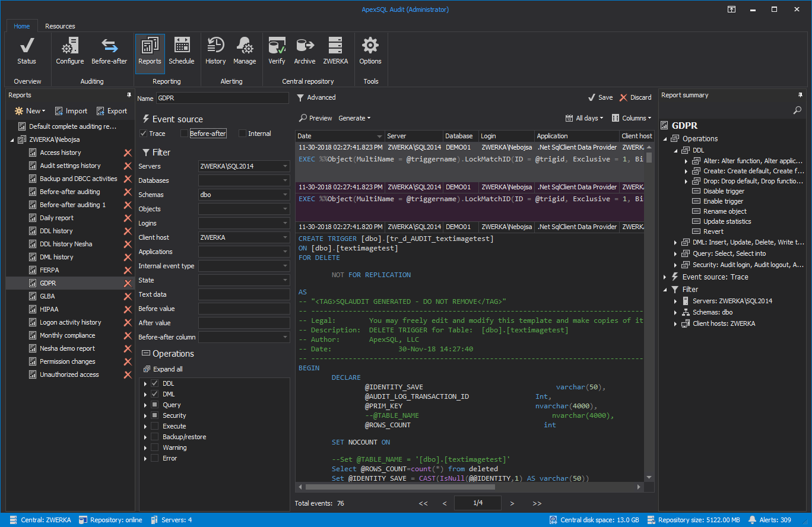This screenshot has width=812, height=527.
Task: Click the Text data filter field
Action: (244, 294)
